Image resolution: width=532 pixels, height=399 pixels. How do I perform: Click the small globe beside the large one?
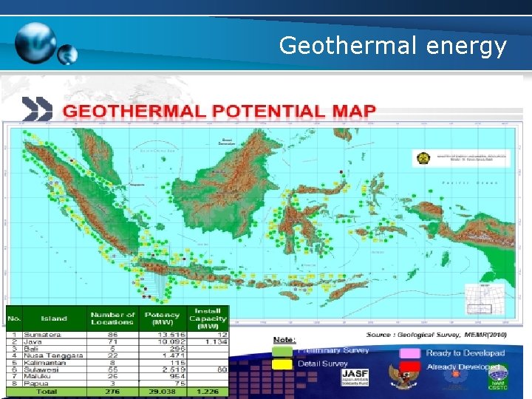point(67,55)
